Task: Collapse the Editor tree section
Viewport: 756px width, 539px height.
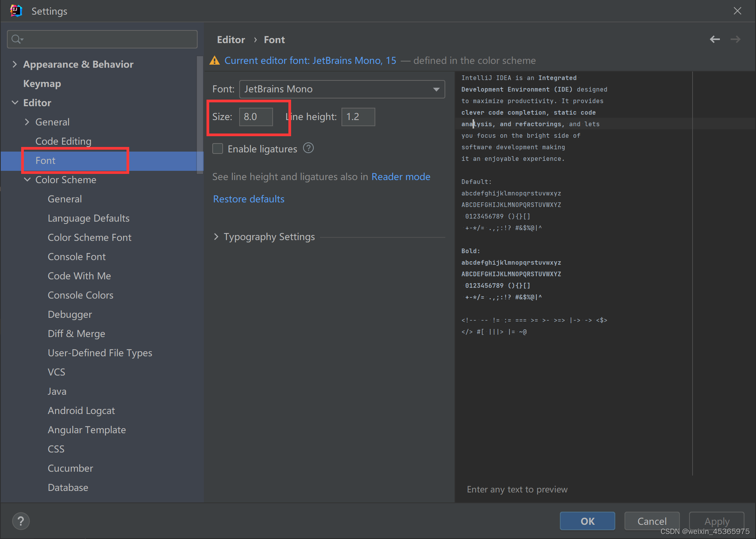Action: coord(15,103)
